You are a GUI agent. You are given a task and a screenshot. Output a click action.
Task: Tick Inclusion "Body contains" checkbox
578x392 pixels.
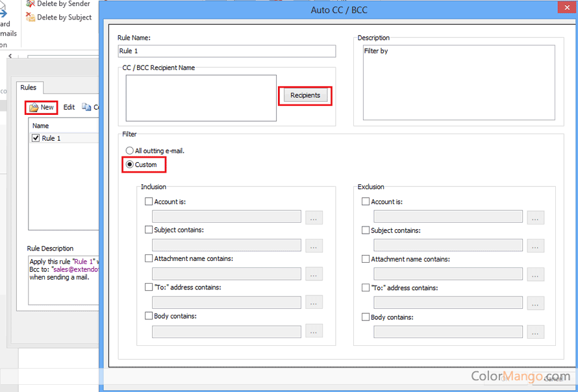point(149,316)
